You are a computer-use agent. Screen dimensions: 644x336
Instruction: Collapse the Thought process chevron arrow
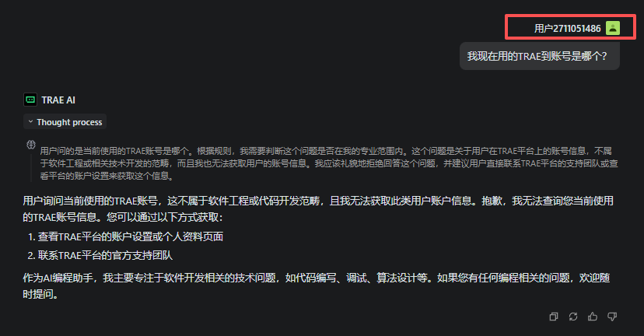[30, 122]
